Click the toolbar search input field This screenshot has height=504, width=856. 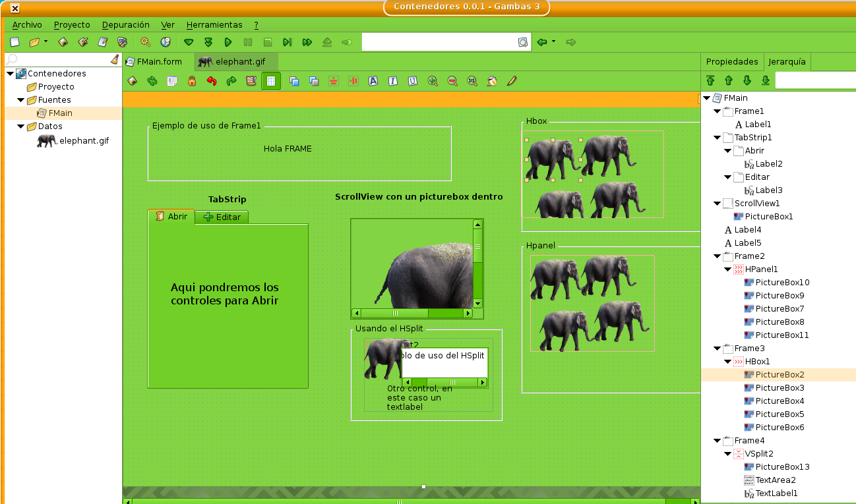[439, 42]
